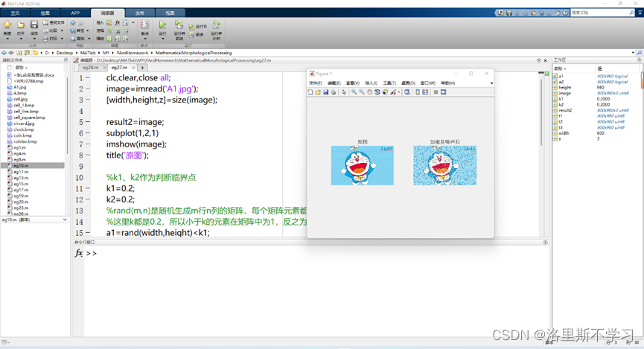Select the result2 variable in the Workspace

click(x=565, y=110)
